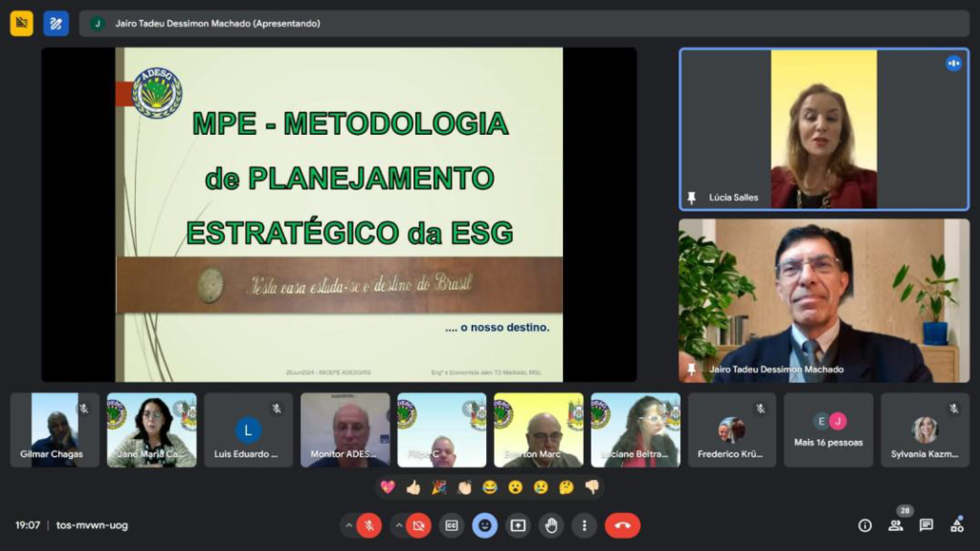Send the thumbs down reaction
The width and height of the screenshot is (980, 551).
click(591, 487)
